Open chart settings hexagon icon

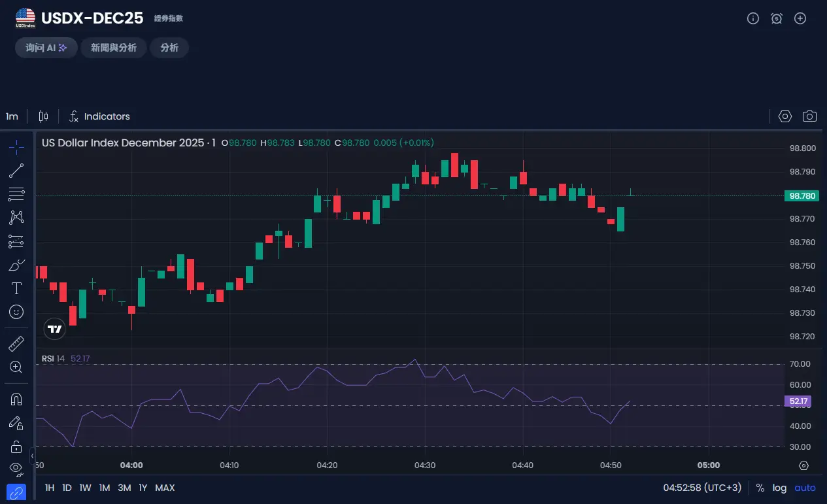click(785, 116)
